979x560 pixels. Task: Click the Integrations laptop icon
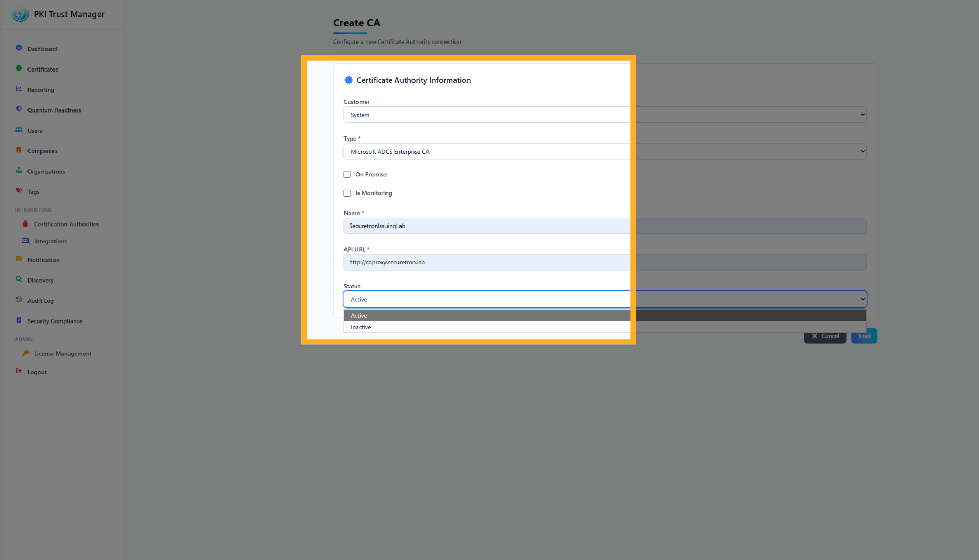click(25, 241)
